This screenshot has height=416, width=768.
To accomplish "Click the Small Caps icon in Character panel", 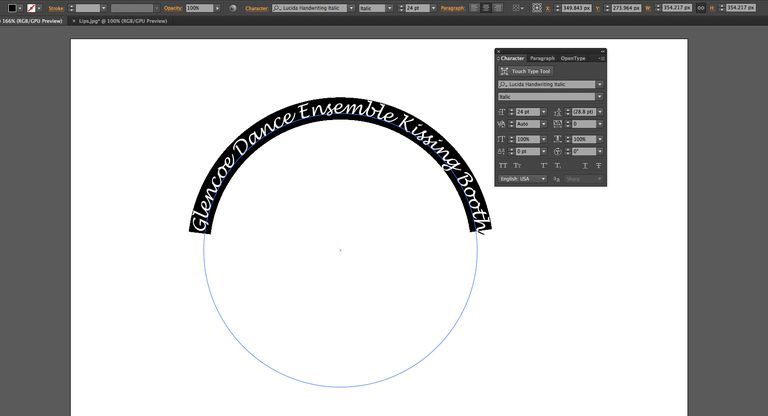I will pyautogui.click(x=517, y=165).
